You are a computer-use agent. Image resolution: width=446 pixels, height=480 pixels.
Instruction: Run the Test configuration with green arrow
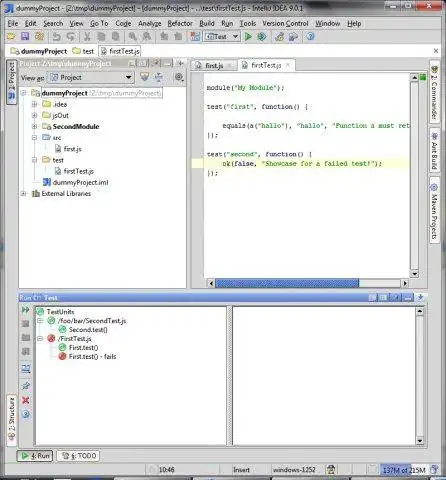pyautogui.click(x=248, y=36)
